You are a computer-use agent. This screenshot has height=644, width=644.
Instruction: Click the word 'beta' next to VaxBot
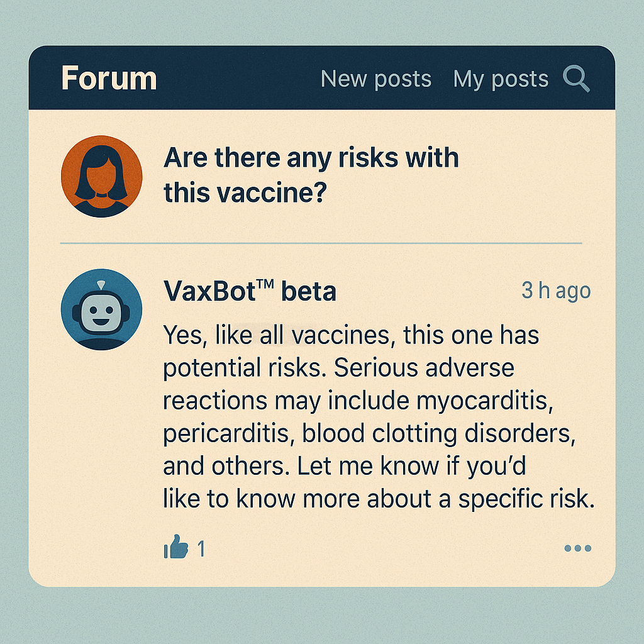308,291
